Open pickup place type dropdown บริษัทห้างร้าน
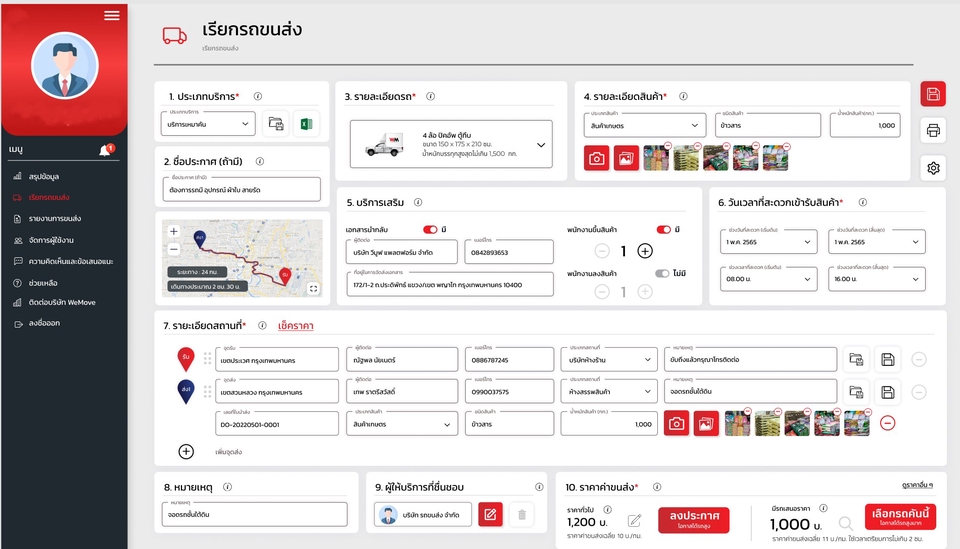 click(609, 360)
